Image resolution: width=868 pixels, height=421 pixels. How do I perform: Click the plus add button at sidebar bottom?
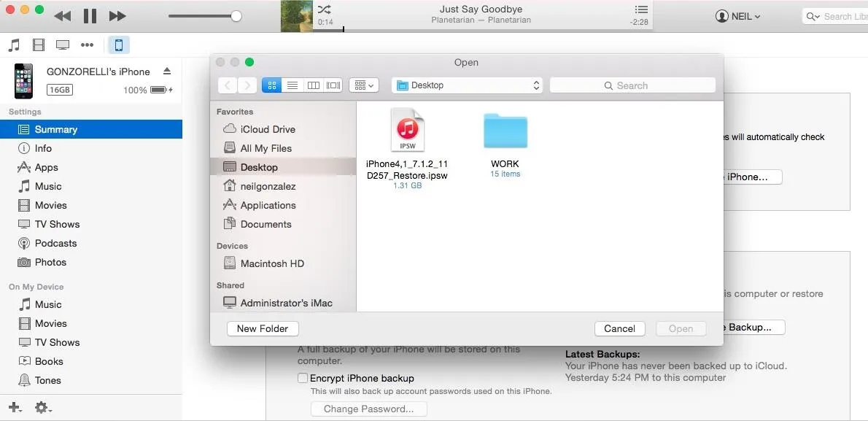pos(15,408)
